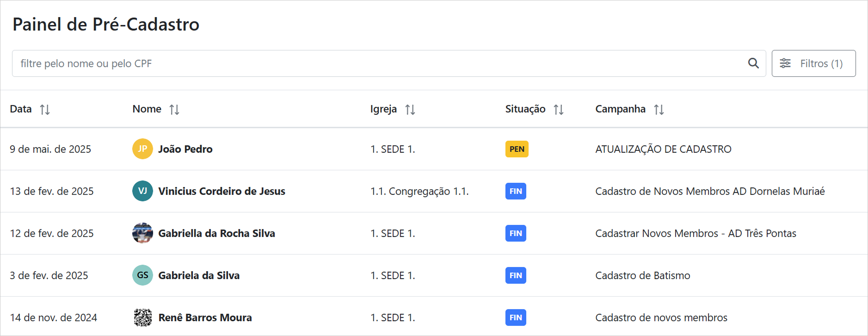Click FIN badge for Gabriela da Silva

[516, 275]
